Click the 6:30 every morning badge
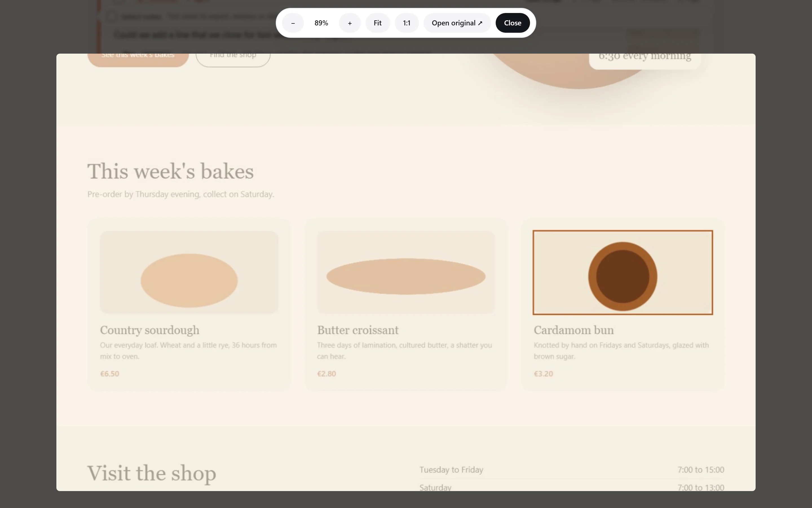 (645, 61)
